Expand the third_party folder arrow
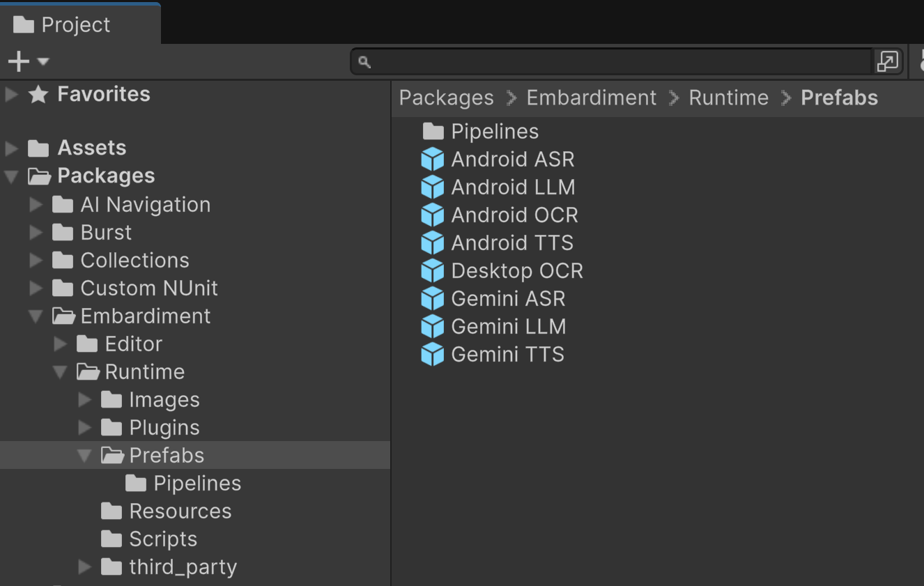The height and width of the screenshot is (586, 924). pos(84,567)
